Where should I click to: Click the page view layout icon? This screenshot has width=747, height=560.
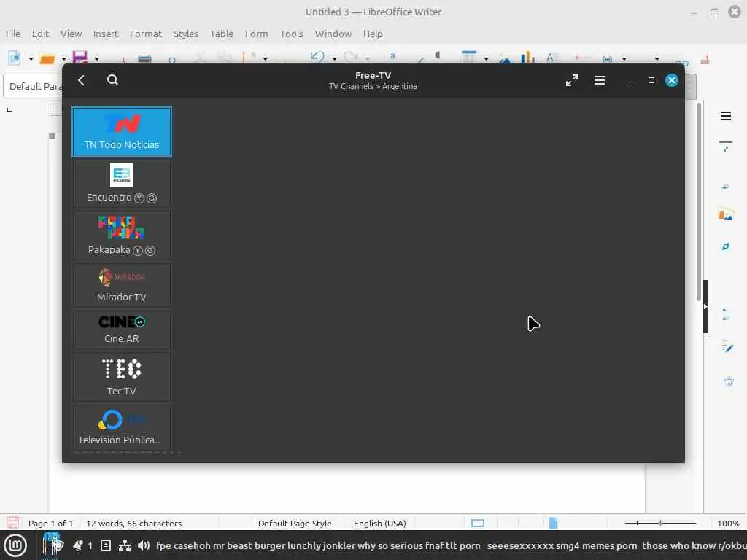click(x=553, y=523)
